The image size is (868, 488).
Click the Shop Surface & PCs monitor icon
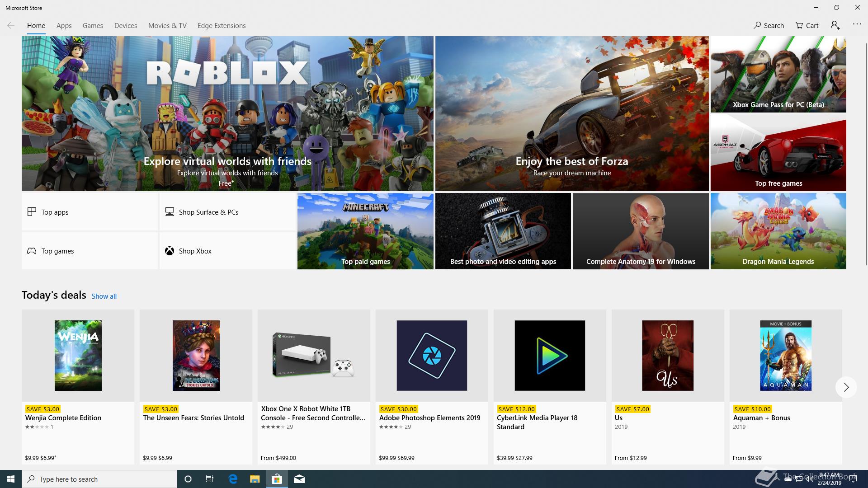pos(170,211)
